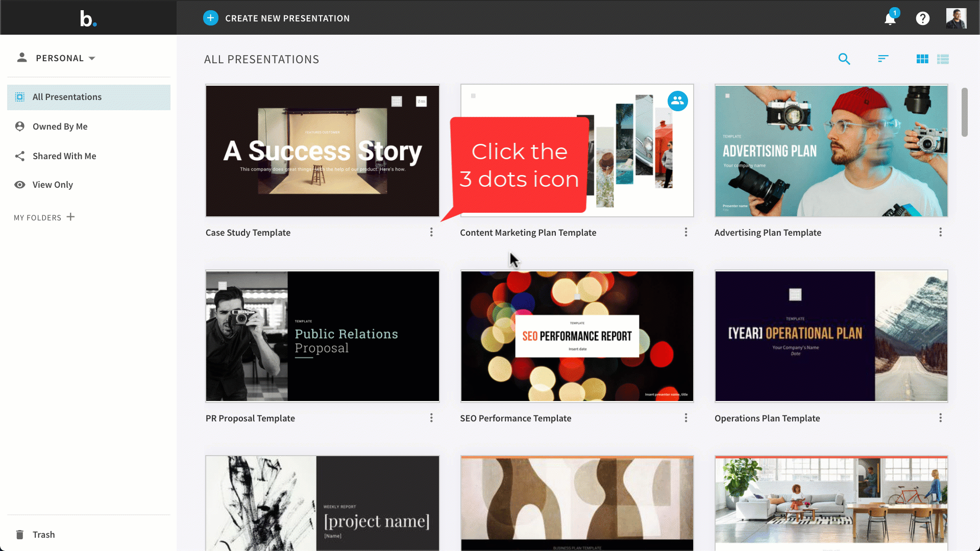Open Trash in sidebar

[89, 534]
